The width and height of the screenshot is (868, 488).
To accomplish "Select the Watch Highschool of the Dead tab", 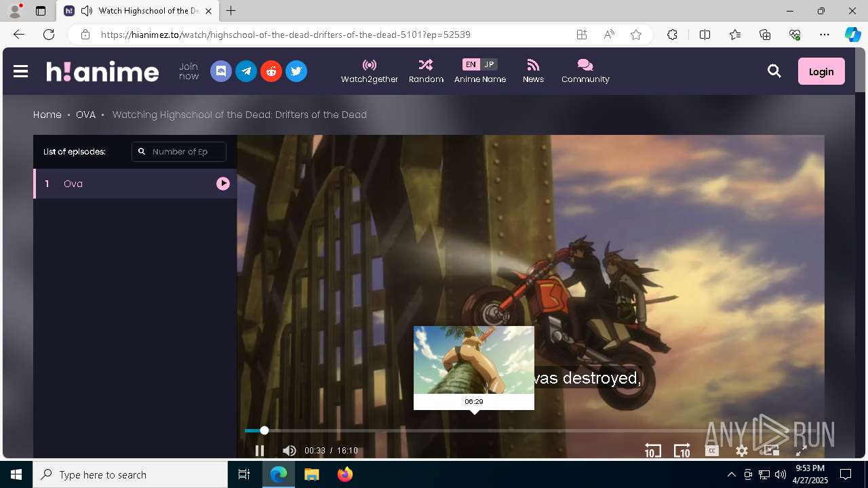I will 138,11.
